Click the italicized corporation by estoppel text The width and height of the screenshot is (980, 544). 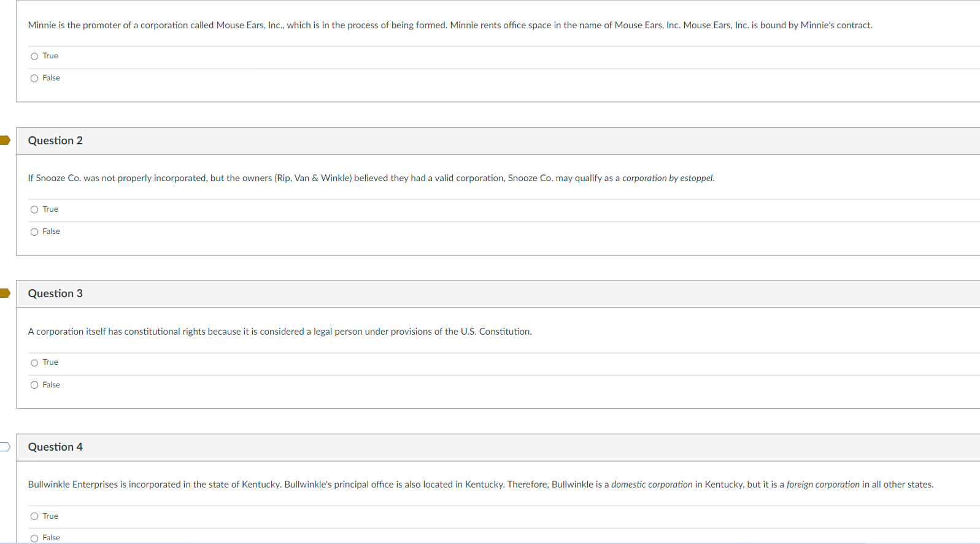coord(666,178)
